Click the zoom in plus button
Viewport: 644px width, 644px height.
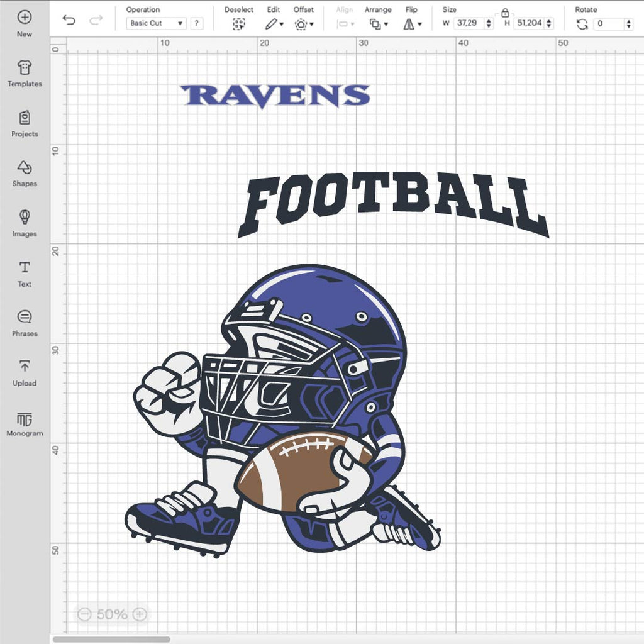pos(140,614)
